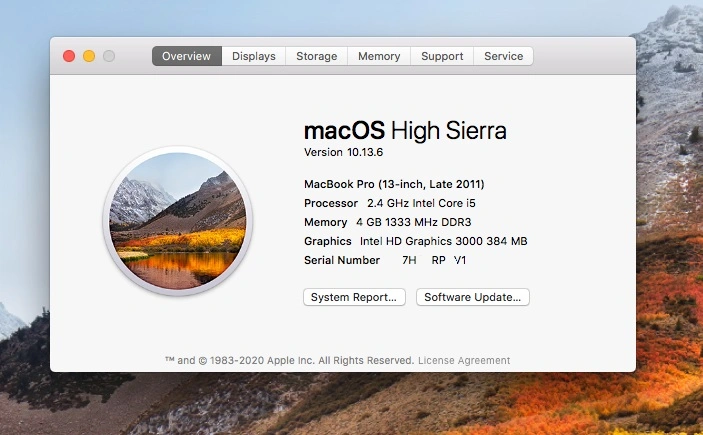Click the 4 GB 1333 MHz DDR3 value
This screenshot has width=703, height=435.
click(414, 222)
